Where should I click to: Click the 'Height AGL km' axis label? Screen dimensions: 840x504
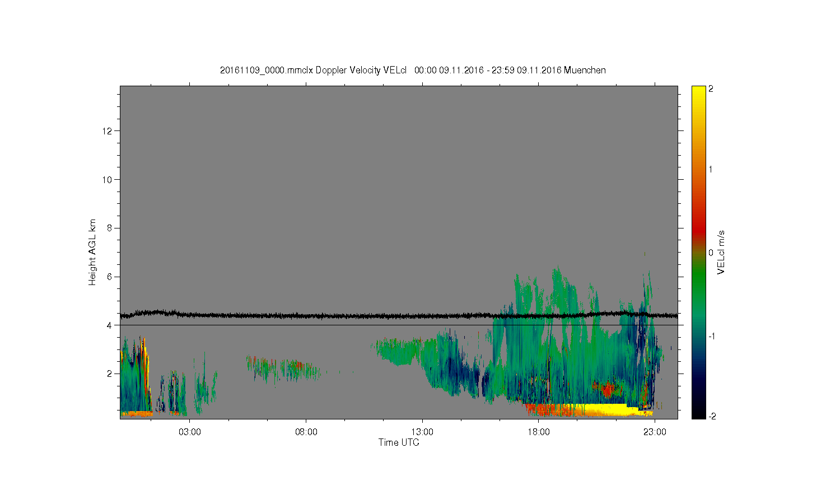[92, 252]
